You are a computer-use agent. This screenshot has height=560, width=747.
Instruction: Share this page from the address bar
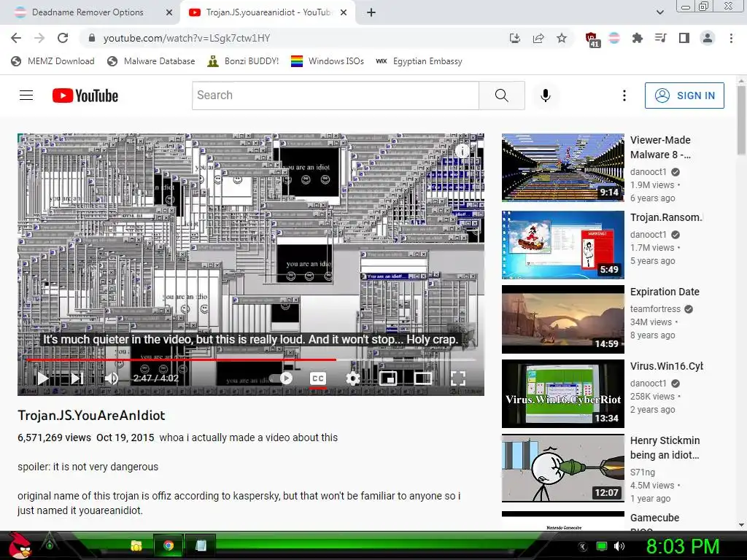(538, 38)
